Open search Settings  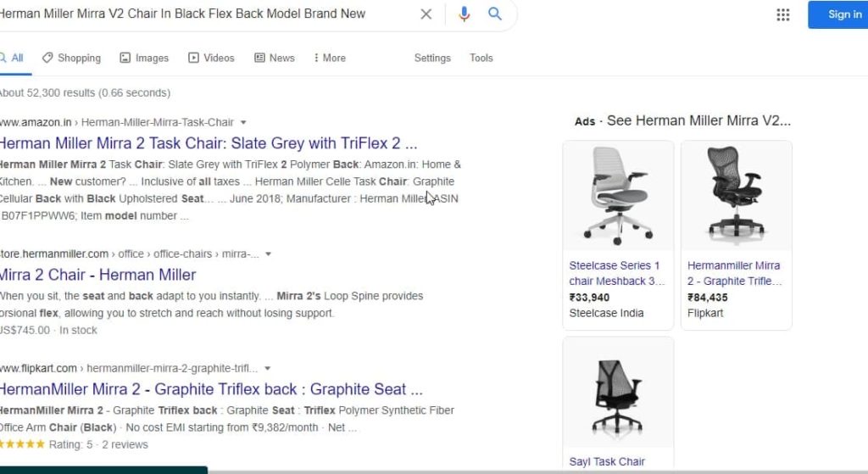pyautogui.click(x=432, y=58)
